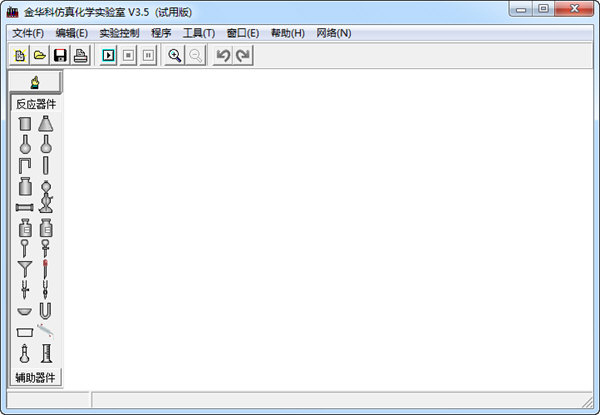The image size is (600, 415).
Task: Maximize the chemistry lab window
Action: 543,9
